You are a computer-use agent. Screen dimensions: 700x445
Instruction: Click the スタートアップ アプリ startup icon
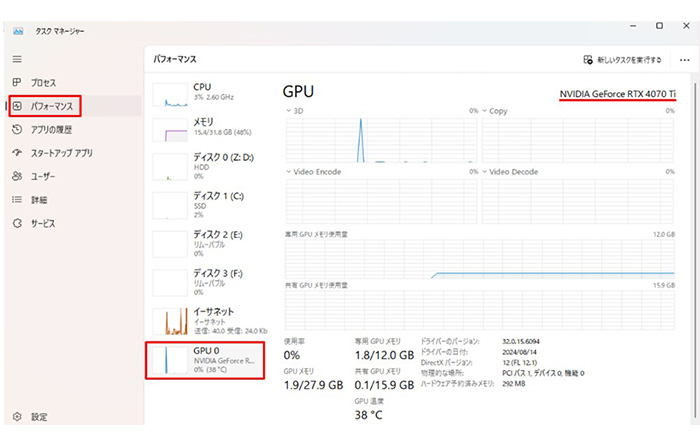17,153
